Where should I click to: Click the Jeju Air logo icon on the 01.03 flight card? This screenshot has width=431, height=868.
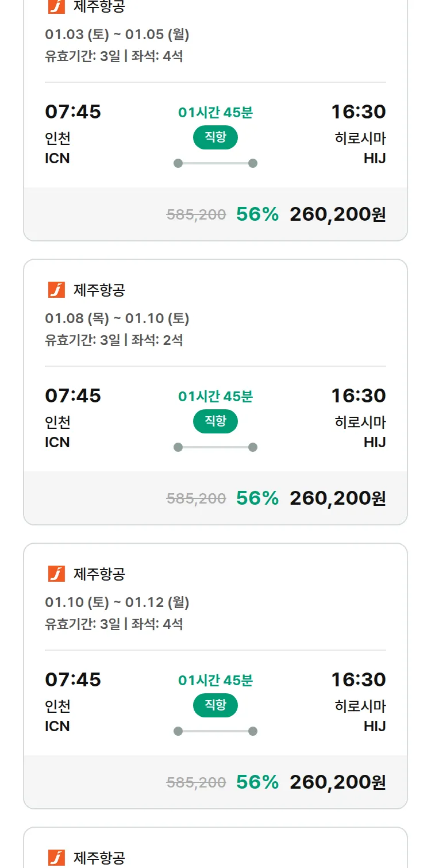coord(56,6)
